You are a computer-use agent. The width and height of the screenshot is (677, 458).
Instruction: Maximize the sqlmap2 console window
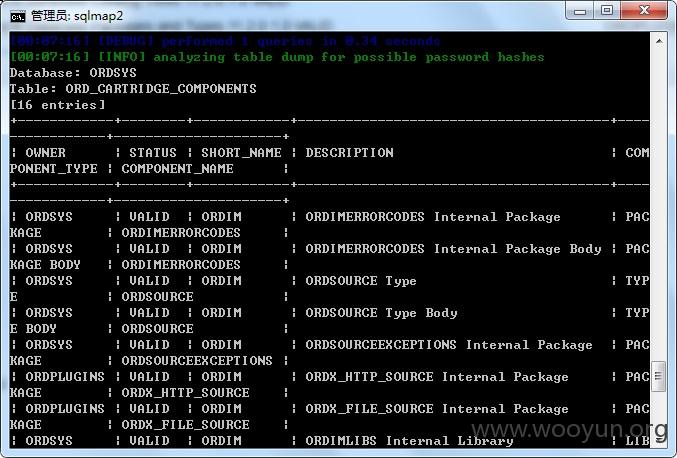[607, 10]
